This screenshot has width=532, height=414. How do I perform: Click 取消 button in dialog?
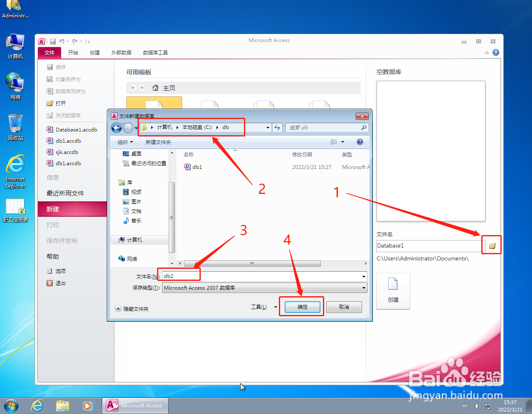coord(344,307)
